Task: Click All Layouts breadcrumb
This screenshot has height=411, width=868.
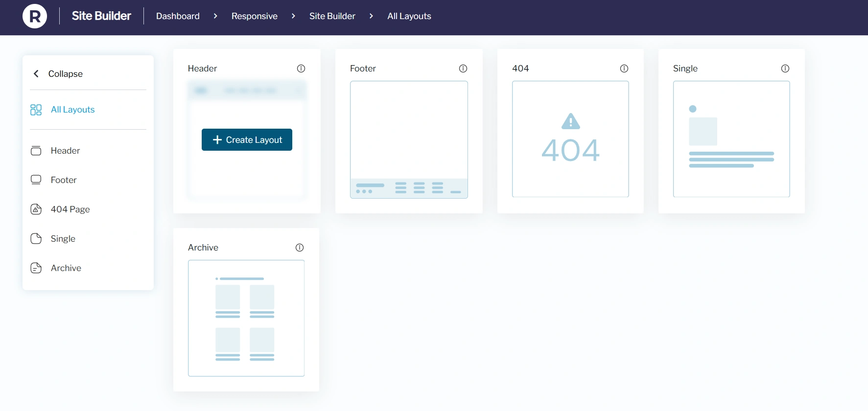Action: coord(409,16)
